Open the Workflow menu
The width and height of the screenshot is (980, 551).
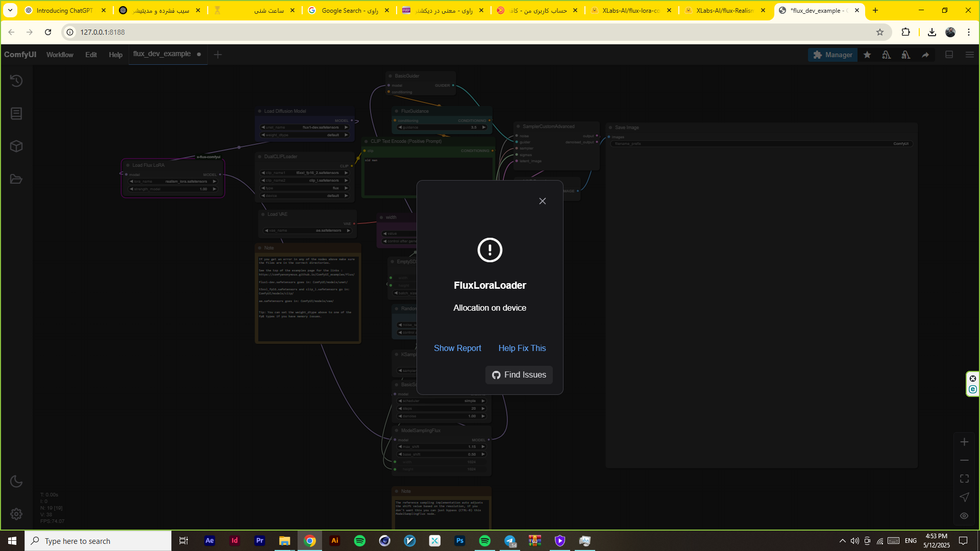[x=60, y=55]
